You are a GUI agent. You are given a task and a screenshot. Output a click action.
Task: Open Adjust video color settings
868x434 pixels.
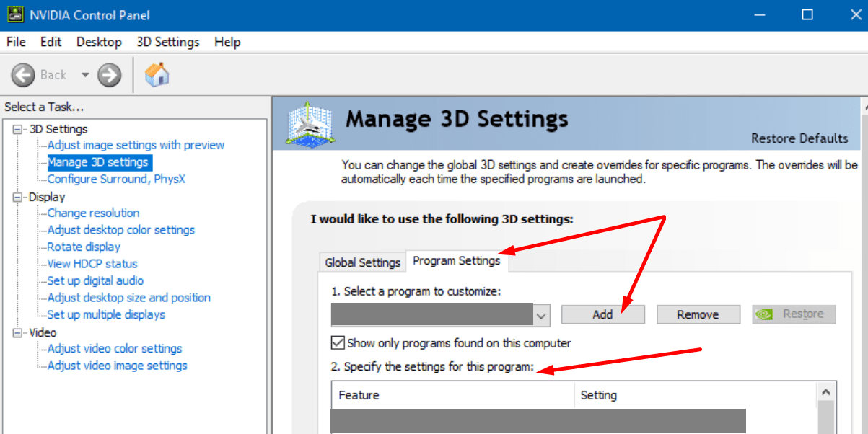[x=115, y=348]
